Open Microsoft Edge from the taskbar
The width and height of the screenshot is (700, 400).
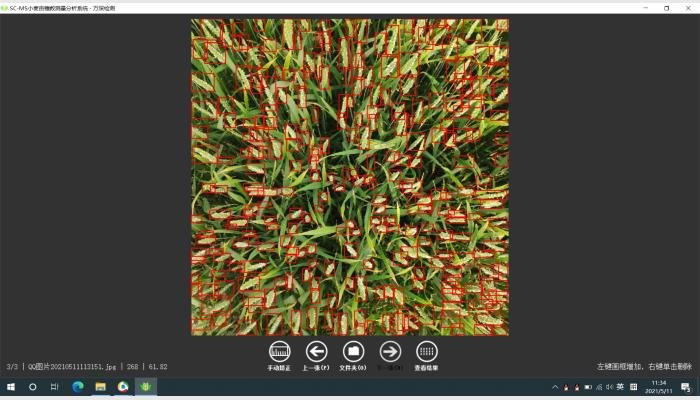tap(78, 387)
